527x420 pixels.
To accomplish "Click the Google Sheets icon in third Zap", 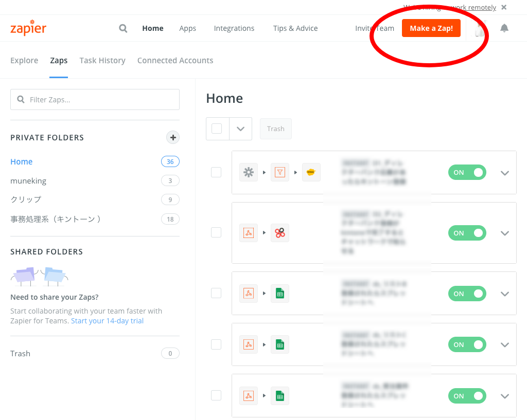I will point(279,294).
